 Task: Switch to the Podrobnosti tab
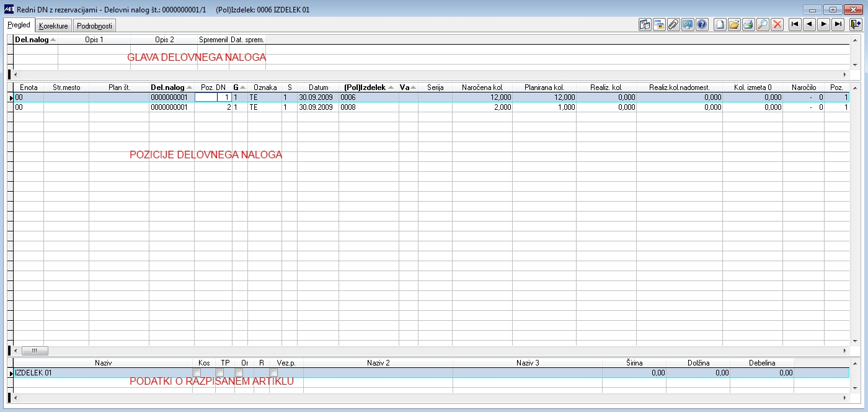click(x=94, y=26)
